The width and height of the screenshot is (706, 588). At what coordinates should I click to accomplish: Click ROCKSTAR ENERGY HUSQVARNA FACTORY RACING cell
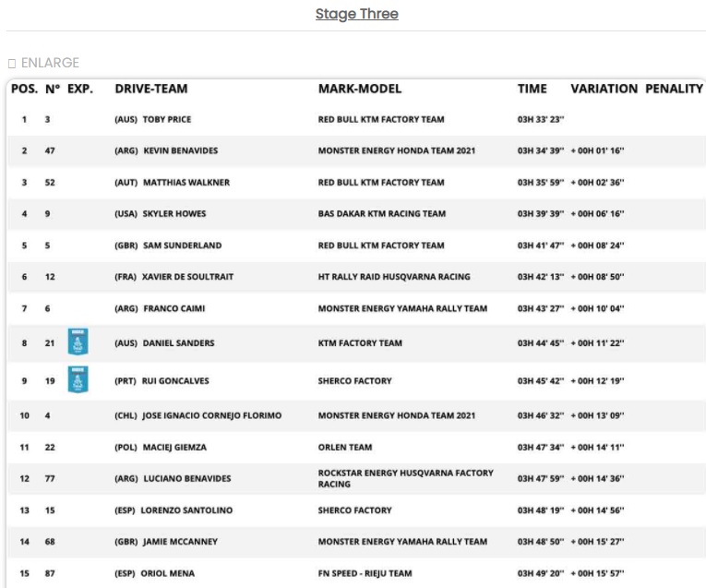pyautogui.click(x=406, y=478)
